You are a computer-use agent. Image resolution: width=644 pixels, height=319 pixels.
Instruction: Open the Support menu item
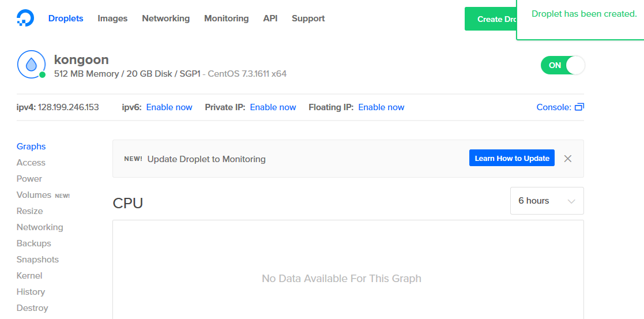(x=308, y=18)
